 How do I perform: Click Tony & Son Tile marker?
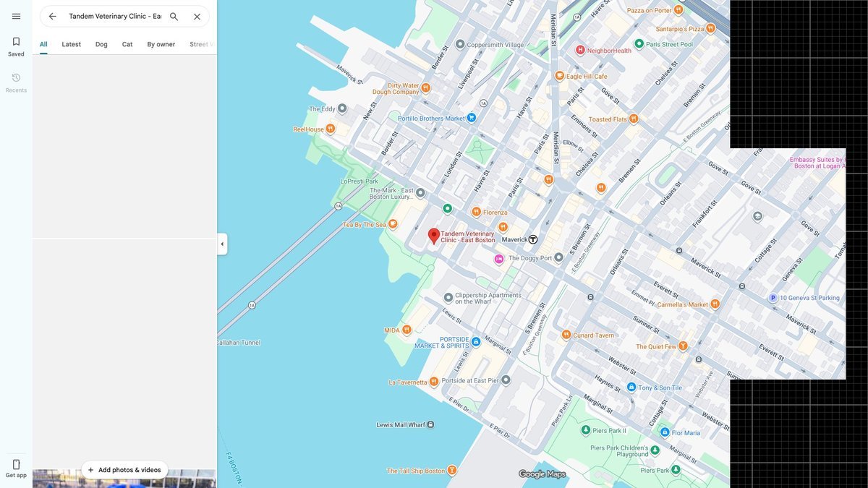tap(631, 388)
